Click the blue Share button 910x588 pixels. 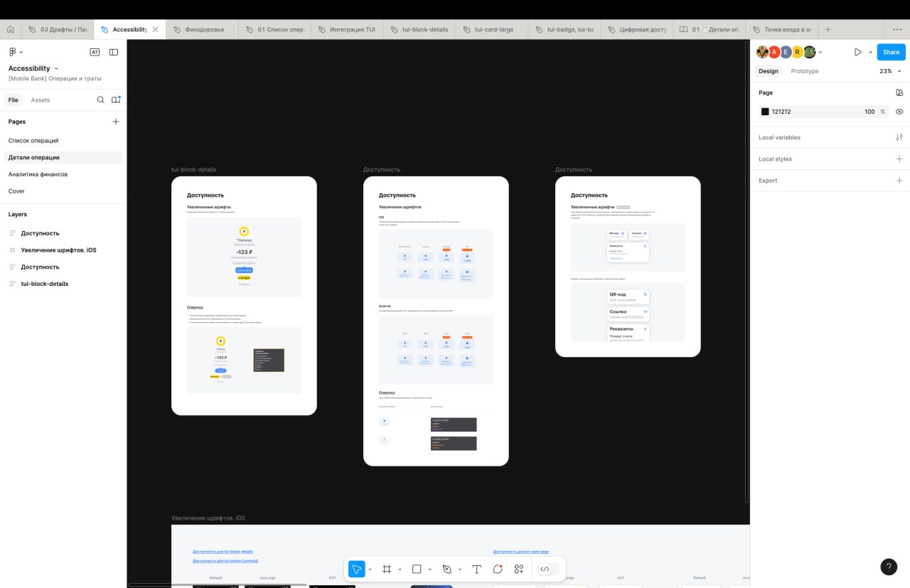(891, 52)
